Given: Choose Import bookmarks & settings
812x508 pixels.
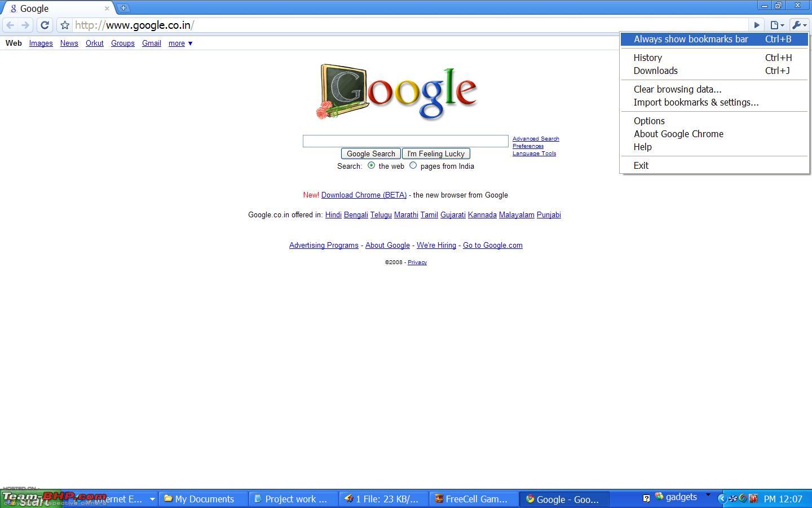Looking at the screenshot, I should click(x=714, y=102).
